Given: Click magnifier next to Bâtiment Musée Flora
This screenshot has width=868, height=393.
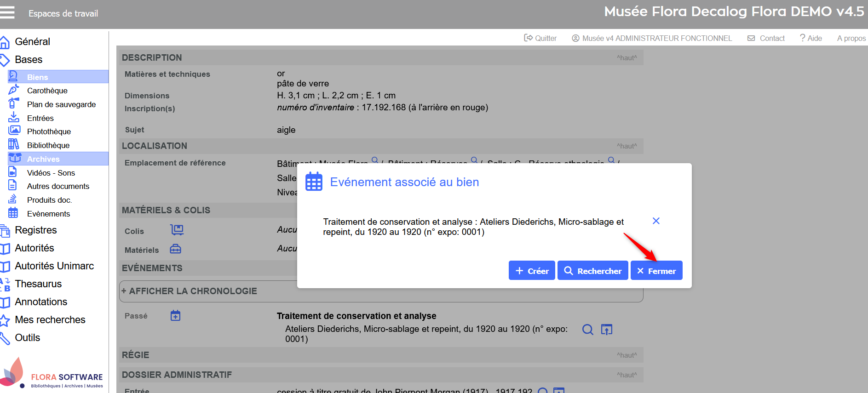Looking at the screenshot, I should pos(375,160).
